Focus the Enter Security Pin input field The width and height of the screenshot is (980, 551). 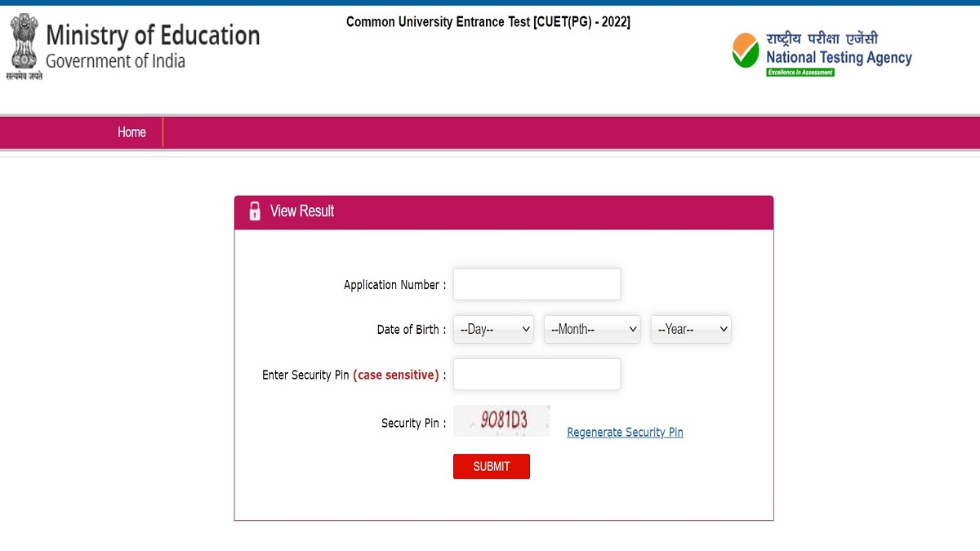pyautogui.click(x=537, y=374)
